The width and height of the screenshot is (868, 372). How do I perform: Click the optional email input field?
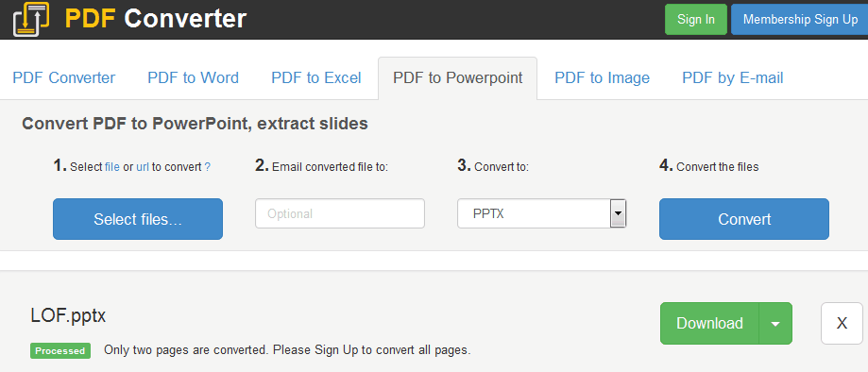point(340,213)
